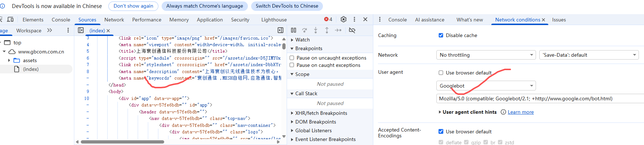This screenshot has height=145, width=644.
Task: Step over next function call
Action: click(304, 30)
